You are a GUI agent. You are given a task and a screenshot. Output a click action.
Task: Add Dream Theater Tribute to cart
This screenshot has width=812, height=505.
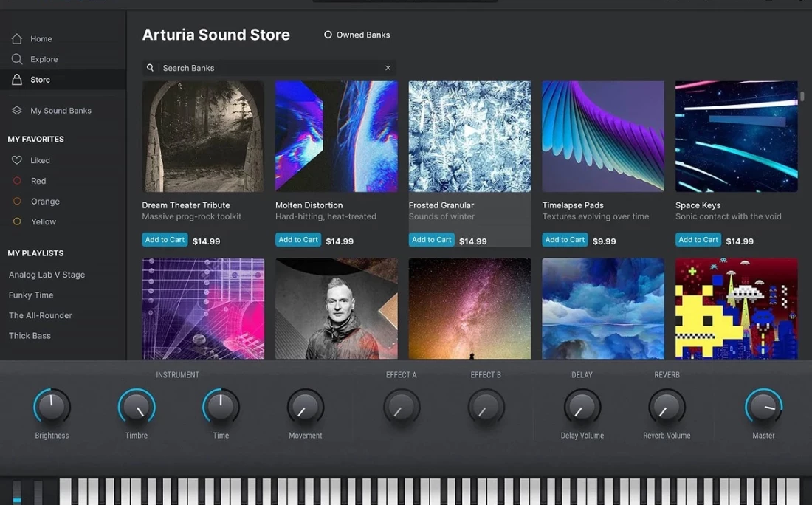click(x=165, y=240)
